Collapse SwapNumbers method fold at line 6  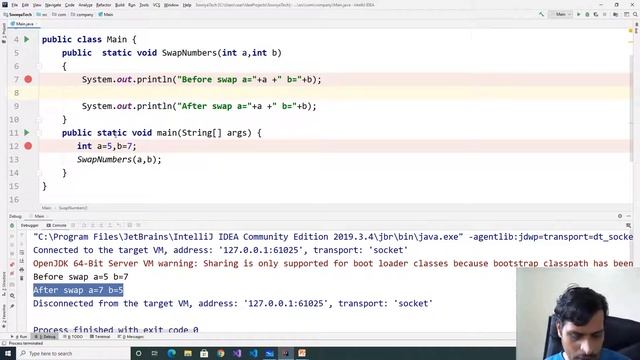(39, 66)
